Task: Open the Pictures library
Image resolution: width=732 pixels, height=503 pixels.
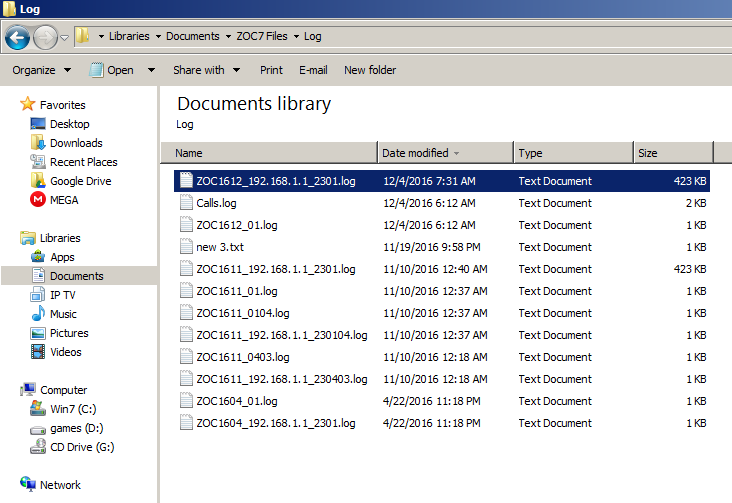Action: click(59, 333)
